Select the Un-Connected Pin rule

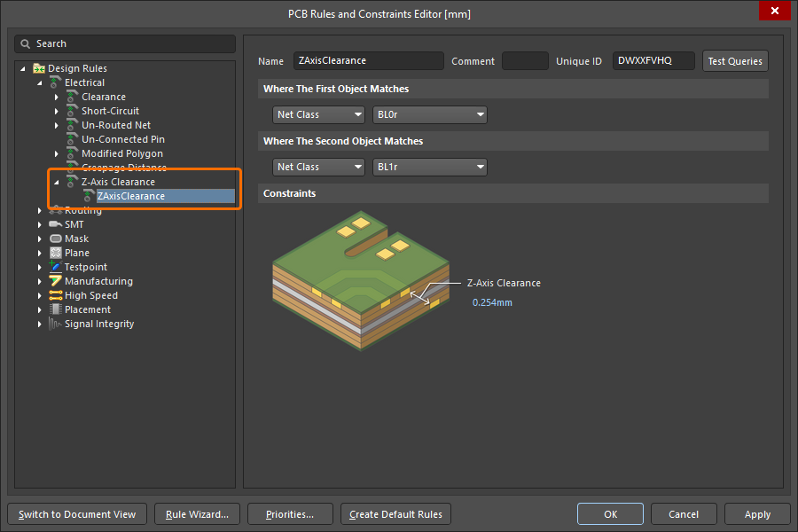pos(123,139)
